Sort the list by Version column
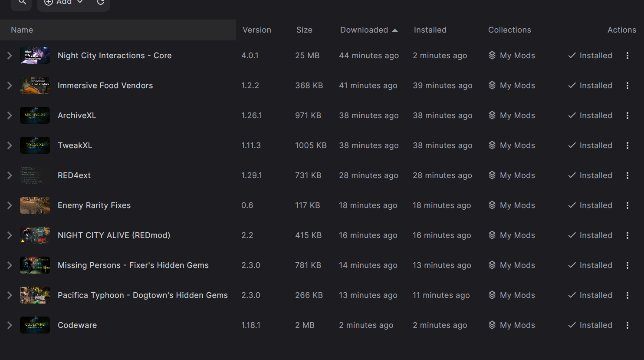Screen dimensions: 644x360 point(257,30)
